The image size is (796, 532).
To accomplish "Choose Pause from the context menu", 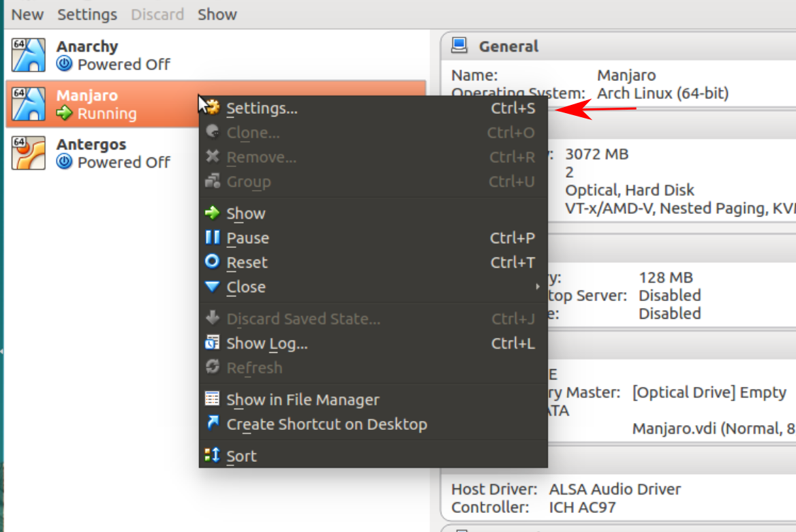I will pos(248,238).
